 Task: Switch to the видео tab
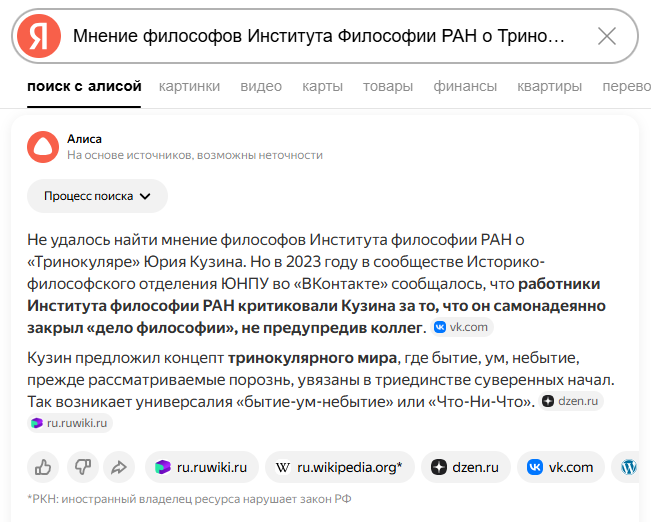pos(261,86)
